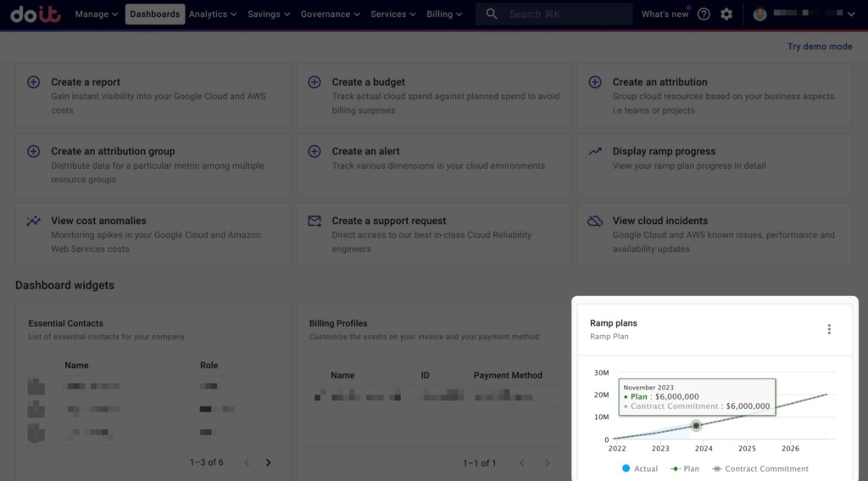Go to next page of Essential Contacts
Viewport: 868px width, 481px height.
pos(269,462)
